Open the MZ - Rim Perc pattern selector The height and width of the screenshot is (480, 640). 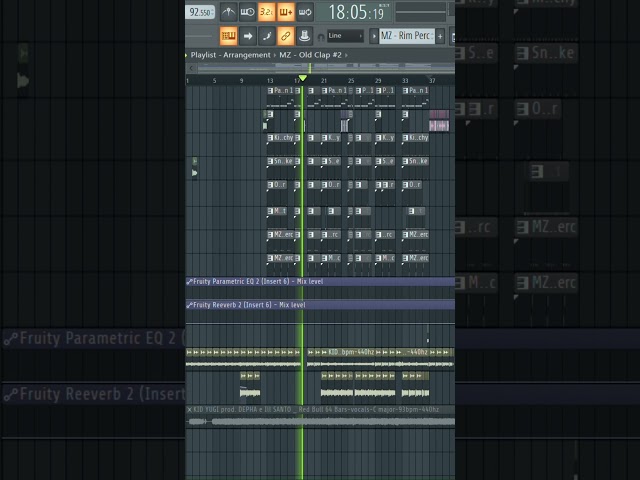pyautogui.click(x=407, y=36)
